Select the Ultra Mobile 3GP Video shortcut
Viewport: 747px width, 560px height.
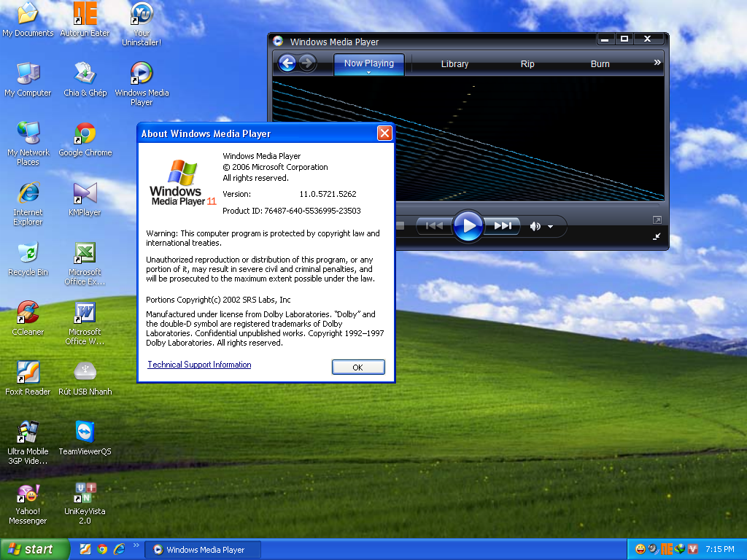point(28,443)
